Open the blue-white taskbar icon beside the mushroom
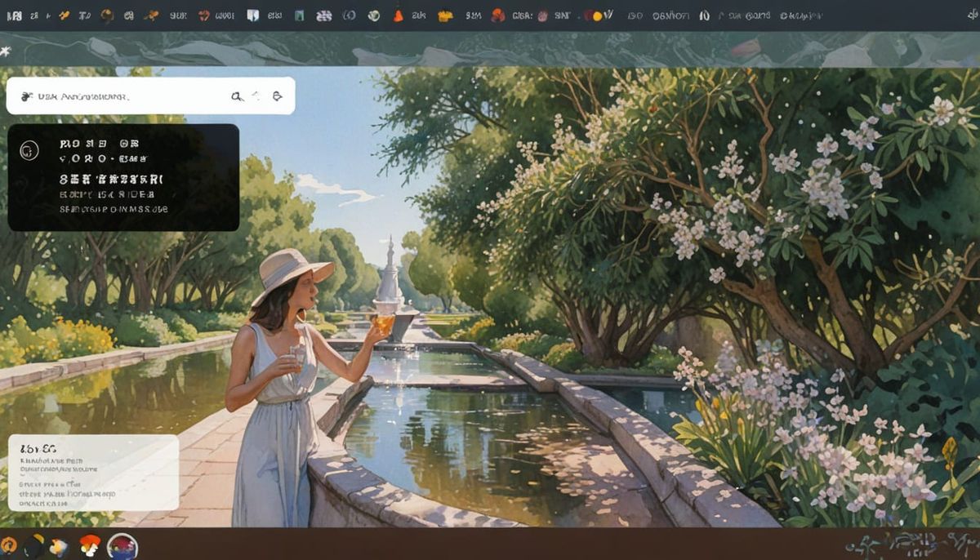The width and height of the screenshot is (980, 560). (x=60, y=545)
